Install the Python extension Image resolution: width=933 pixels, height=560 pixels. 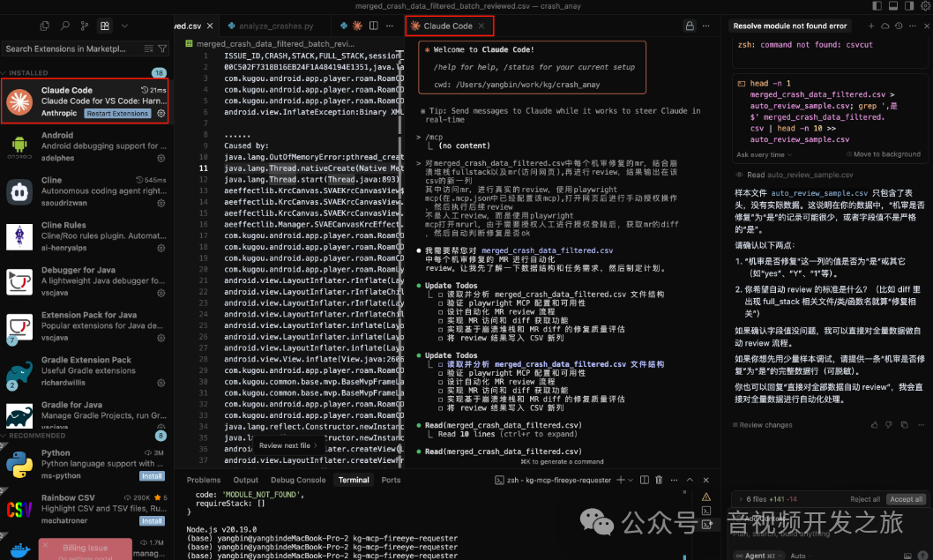(152, 476)
